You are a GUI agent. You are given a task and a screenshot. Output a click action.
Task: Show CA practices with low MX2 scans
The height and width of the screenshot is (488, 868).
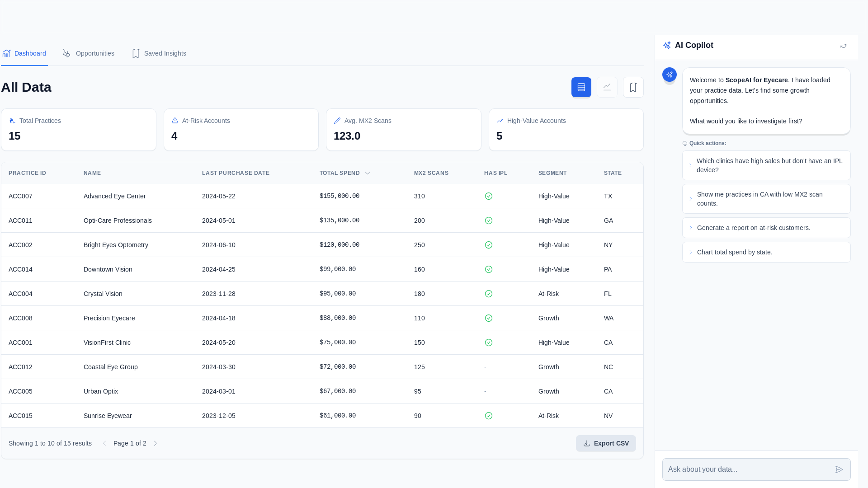pyautogui.click(x=766, y=199)
